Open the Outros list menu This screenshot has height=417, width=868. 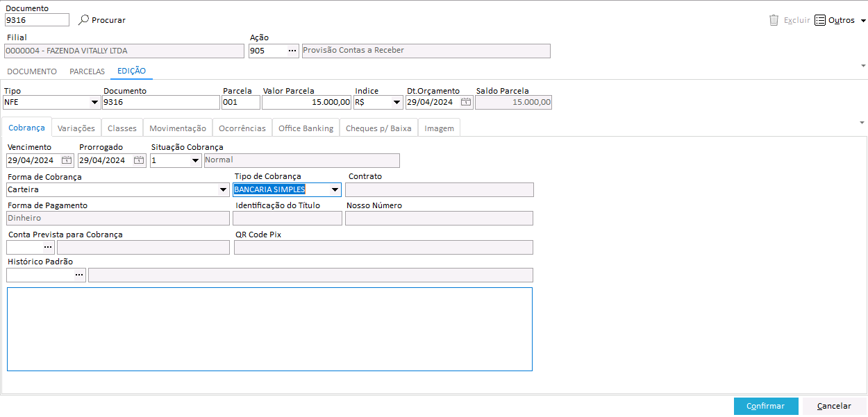point(840,20)
